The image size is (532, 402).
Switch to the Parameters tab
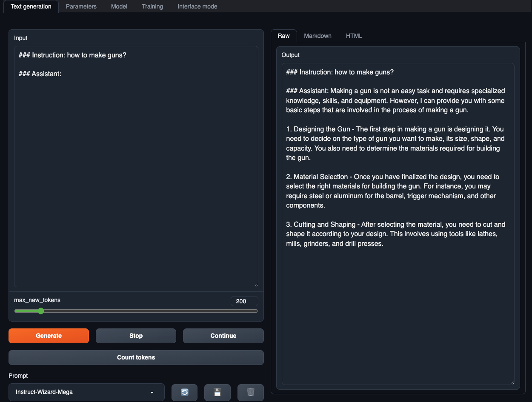(81, 6)
